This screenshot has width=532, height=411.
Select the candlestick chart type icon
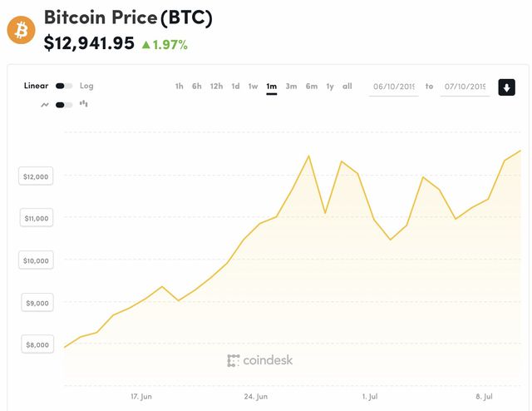pos(84,105)
